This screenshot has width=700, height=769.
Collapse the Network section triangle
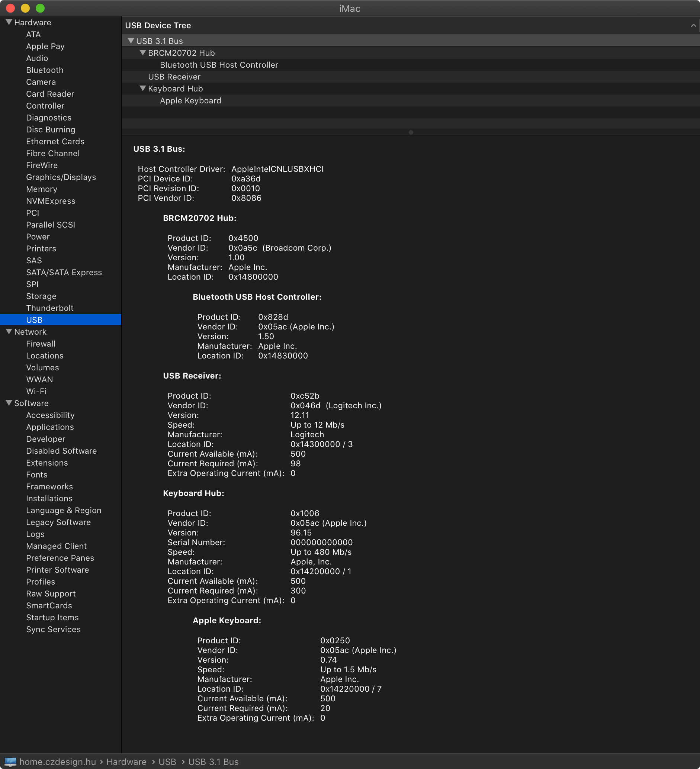pos(9,331)
